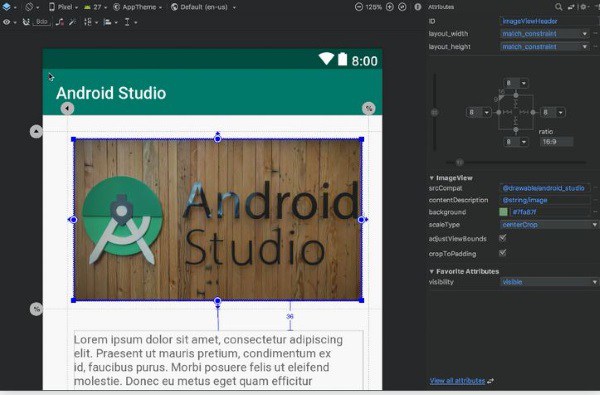Click the View all attributes link
600x395 pixels.
pos(457,381)
